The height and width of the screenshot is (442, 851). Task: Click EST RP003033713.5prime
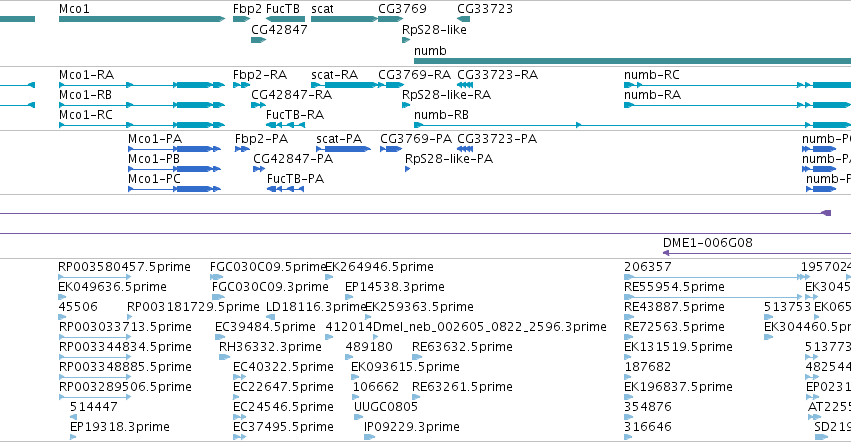coord(95,337)
